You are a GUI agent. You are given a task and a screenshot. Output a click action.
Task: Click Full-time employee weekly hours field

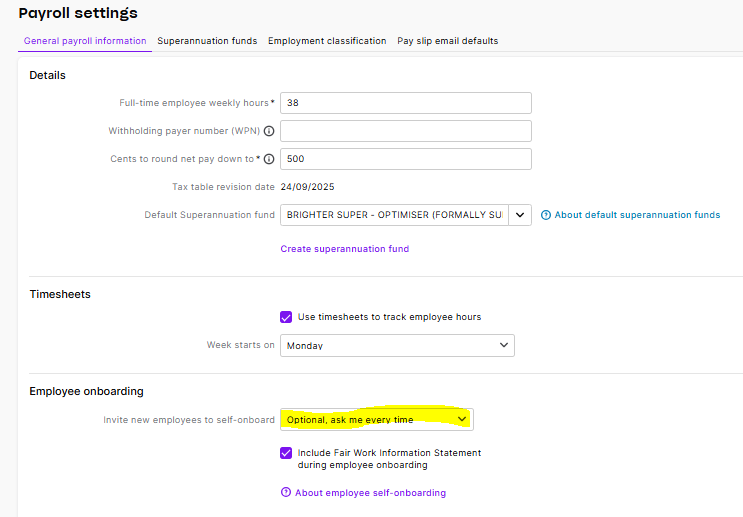coord(405,103)
